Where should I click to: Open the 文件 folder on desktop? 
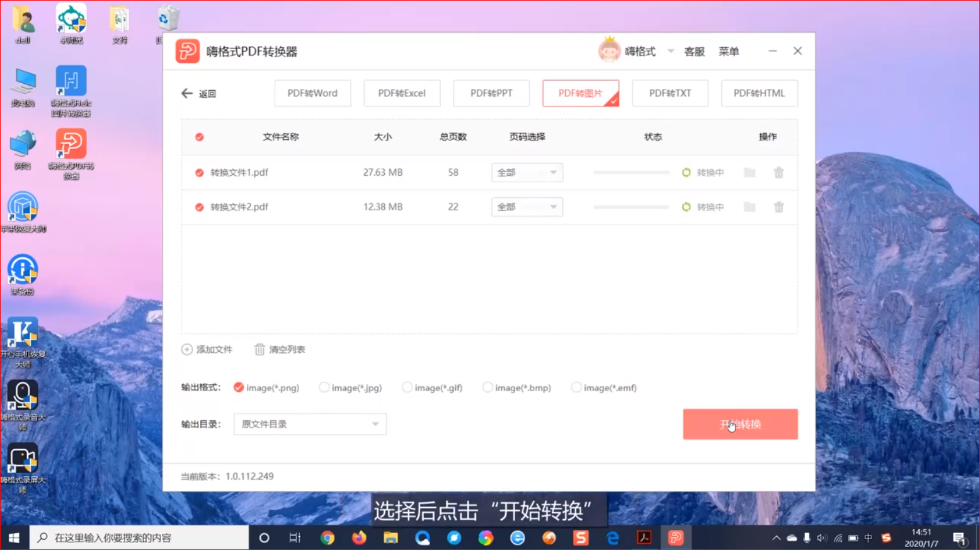[120, 24]
